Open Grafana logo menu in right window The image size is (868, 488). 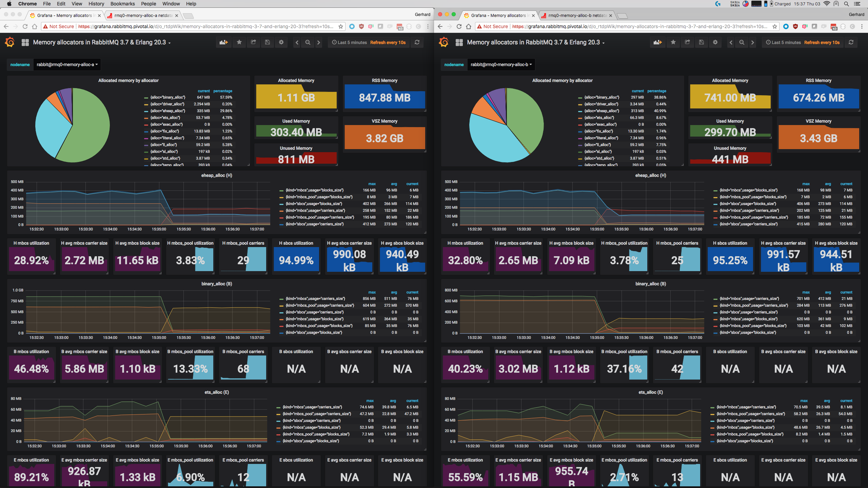443,42
